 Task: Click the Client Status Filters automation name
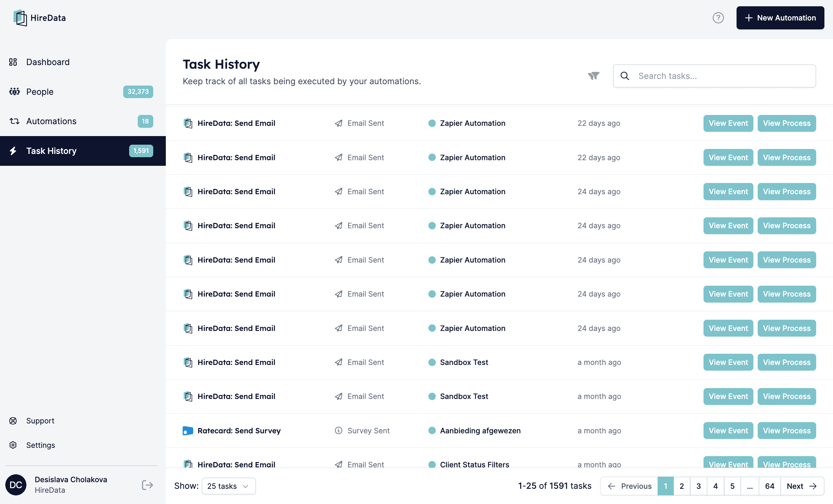474,464
